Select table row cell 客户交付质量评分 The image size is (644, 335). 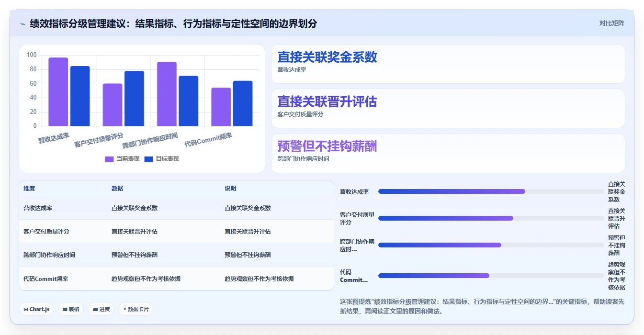(46, 232)
